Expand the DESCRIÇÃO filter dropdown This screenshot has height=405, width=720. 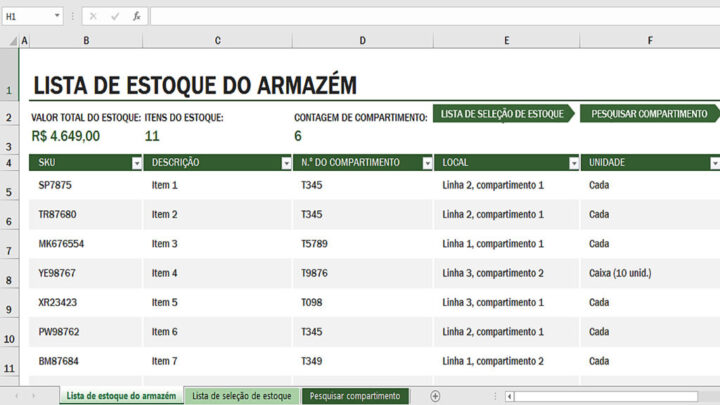coord(287,163)
